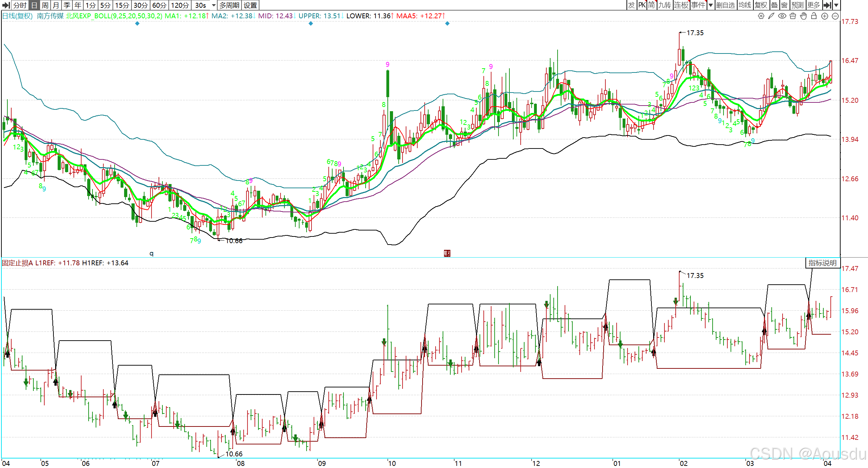The width and height of the screenshot is (868, 468).
Task: Activate the hand pan tool
Action: [x=803, y=16]
